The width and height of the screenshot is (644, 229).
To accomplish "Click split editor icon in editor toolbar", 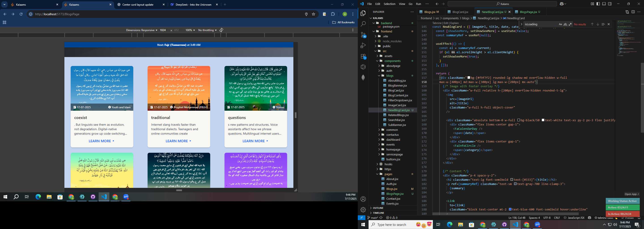I will [633, 12].
